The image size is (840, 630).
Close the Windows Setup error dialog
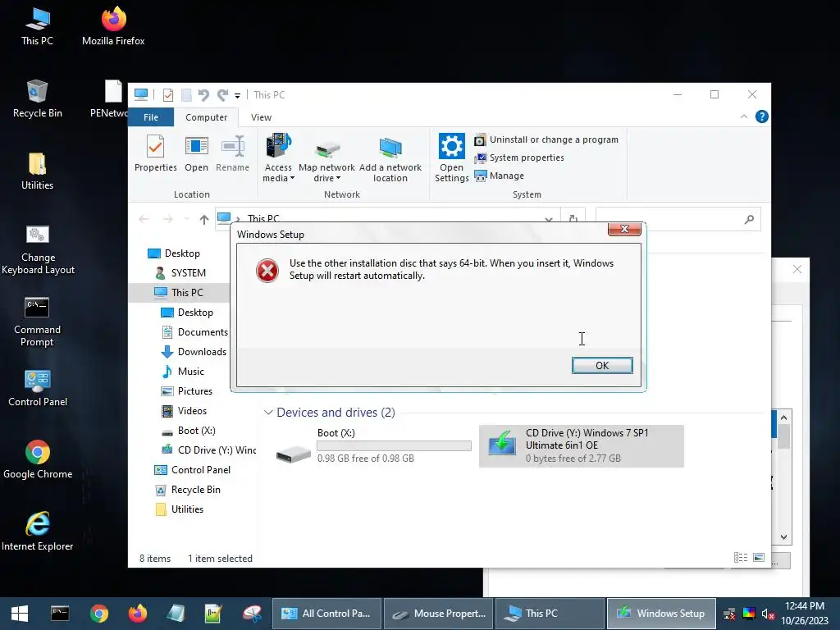(x=624, y=229)
